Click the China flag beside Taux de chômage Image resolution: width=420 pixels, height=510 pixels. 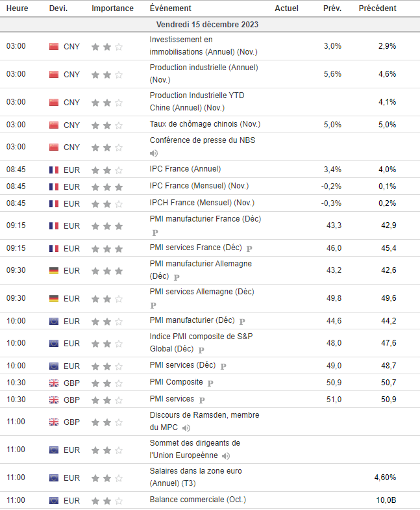click(x=54, y=125)
